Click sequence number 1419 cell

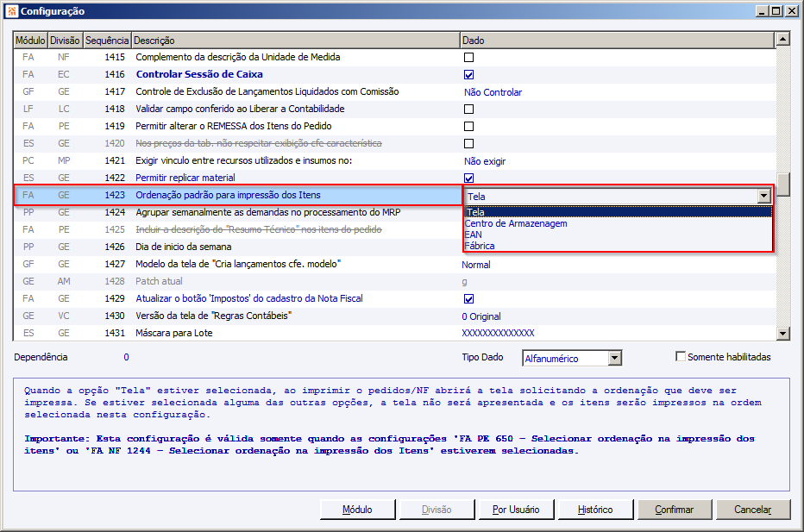115,126
